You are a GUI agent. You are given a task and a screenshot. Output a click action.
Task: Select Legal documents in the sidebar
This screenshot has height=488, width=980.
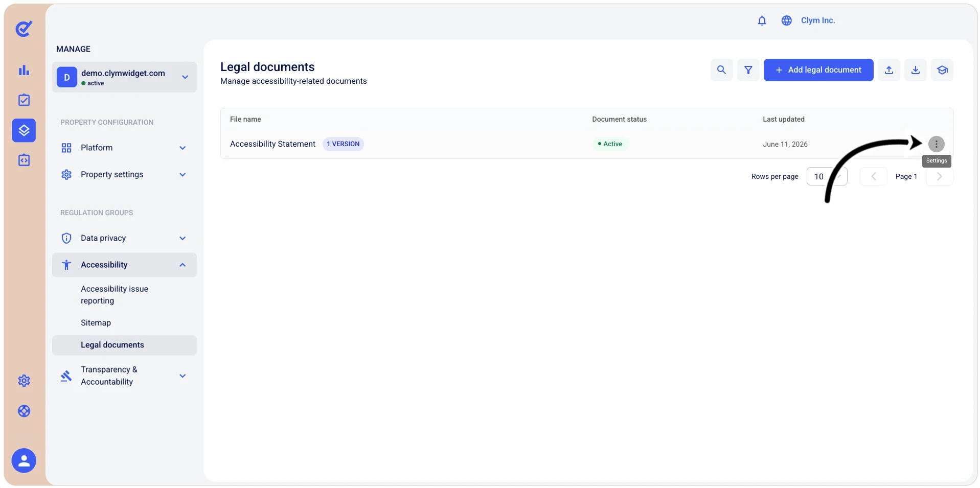coord(124,345)
